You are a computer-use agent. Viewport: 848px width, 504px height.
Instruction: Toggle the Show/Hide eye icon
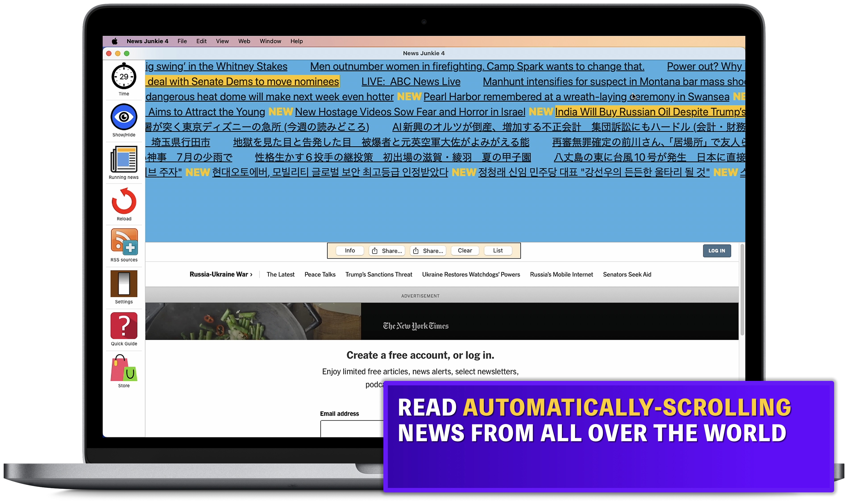point(124,117)
